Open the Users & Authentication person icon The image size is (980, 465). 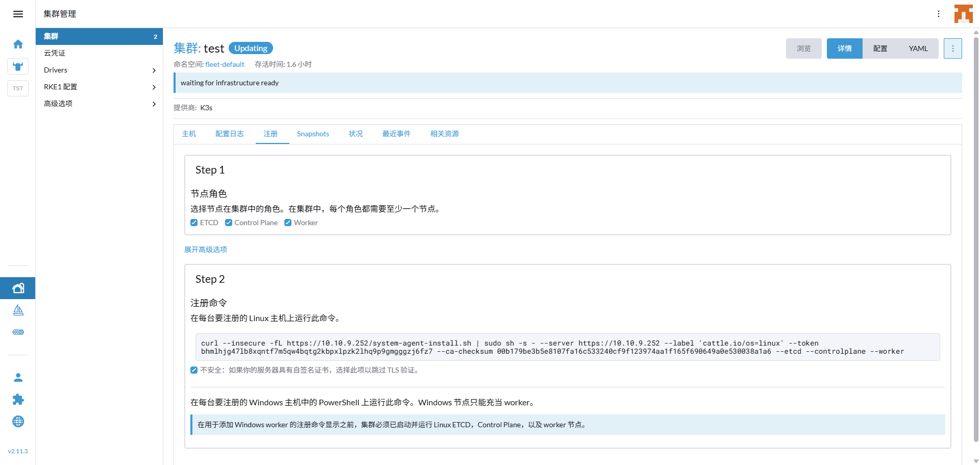18,378
